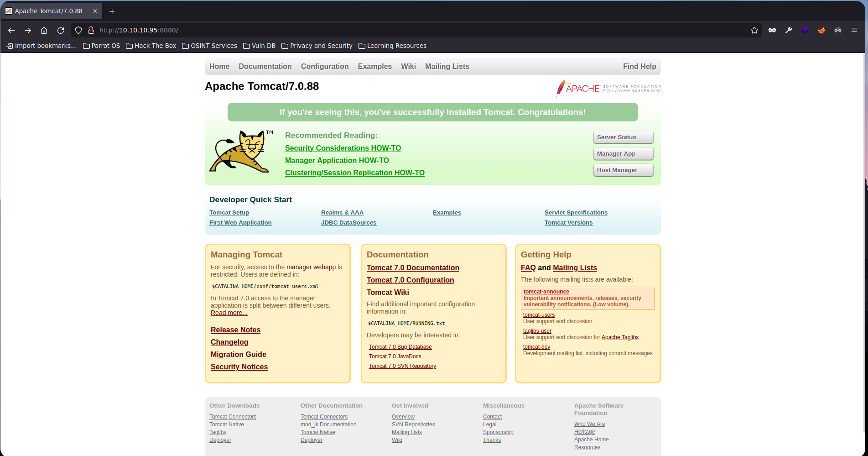Open Configuration in the Tomcat navigation bar
Screen dimensions: 868x456
point(325,67)
